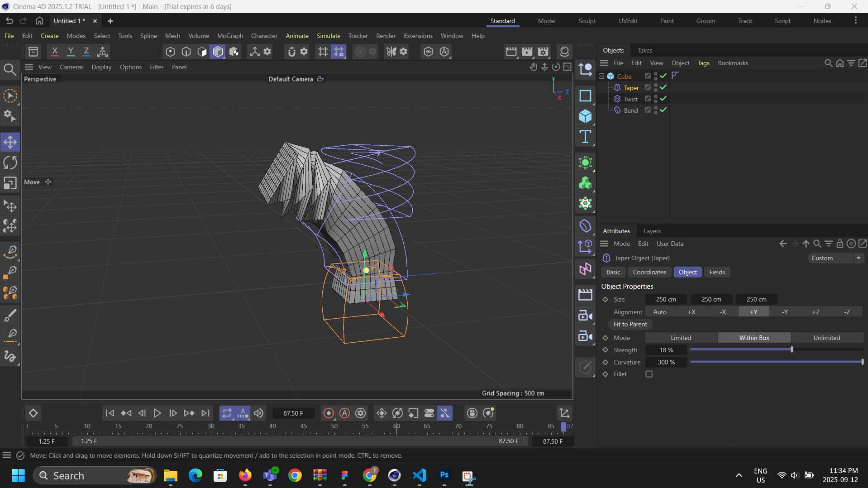Screen dimensions: 868x488
Task: Open the Custom layout dropdown in Attributes
Action: click(x=835, y=258)
